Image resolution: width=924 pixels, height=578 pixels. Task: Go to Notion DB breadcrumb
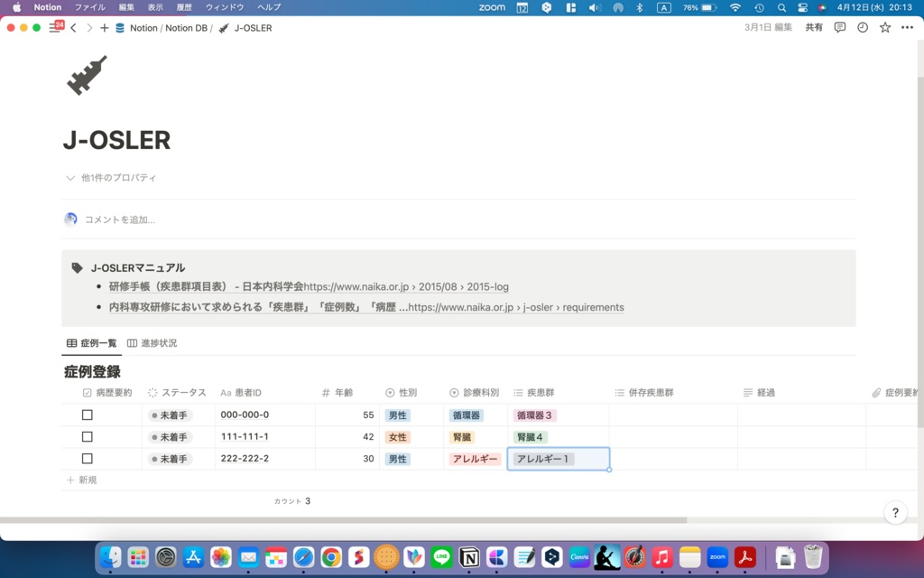point(186,28)
